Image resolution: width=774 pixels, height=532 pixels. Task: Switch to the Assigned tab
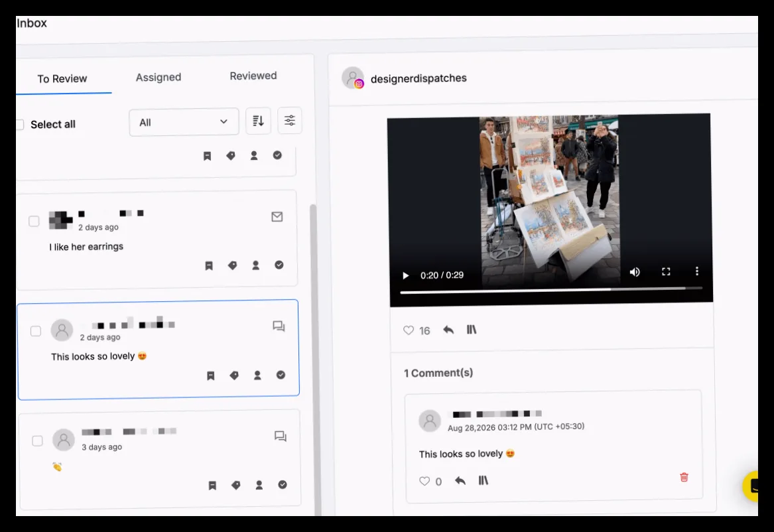(x=159, y=78)
